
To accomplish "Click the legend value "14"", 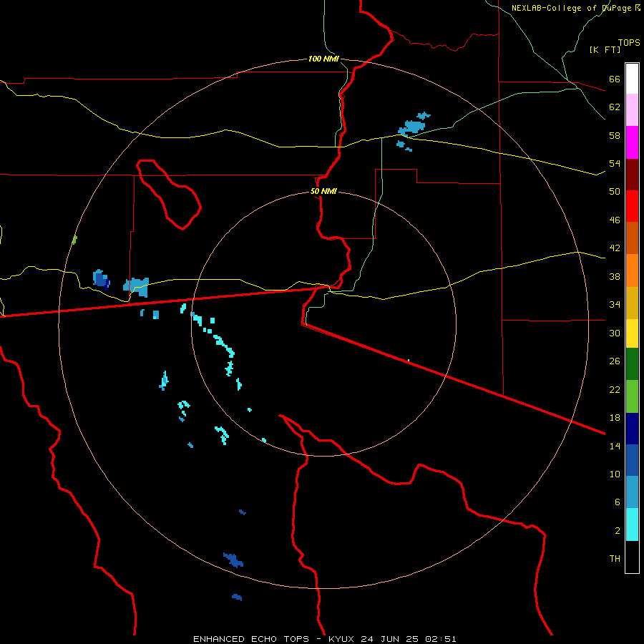I will [615, 446].
